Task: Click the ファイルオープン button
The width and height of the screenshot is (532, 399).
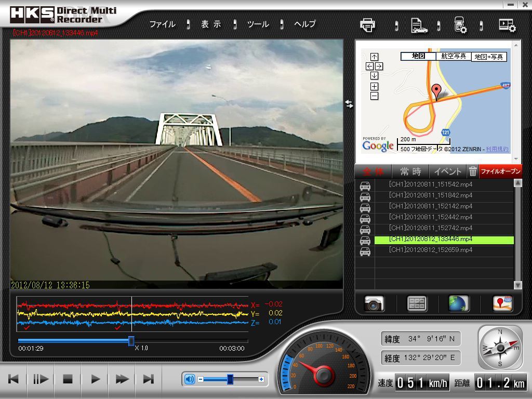Action: pyautogui.click(x=500, y=171)
